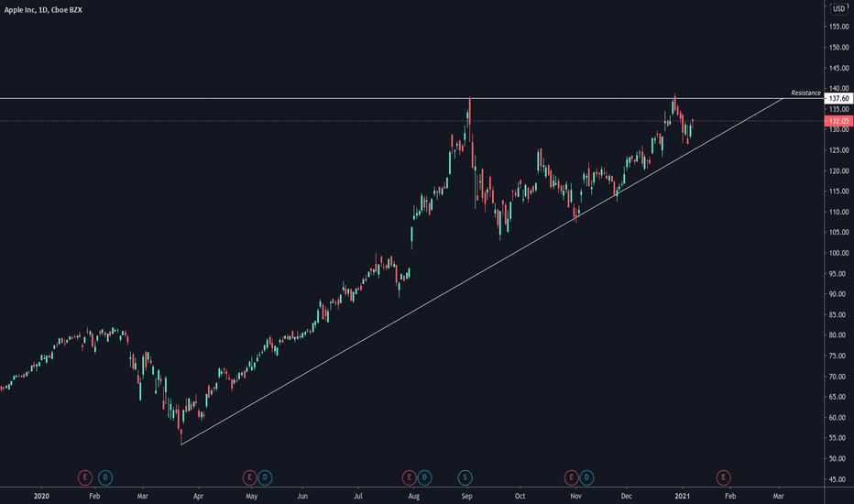Click the 95.00 price axis label

(x=838, y=273)
